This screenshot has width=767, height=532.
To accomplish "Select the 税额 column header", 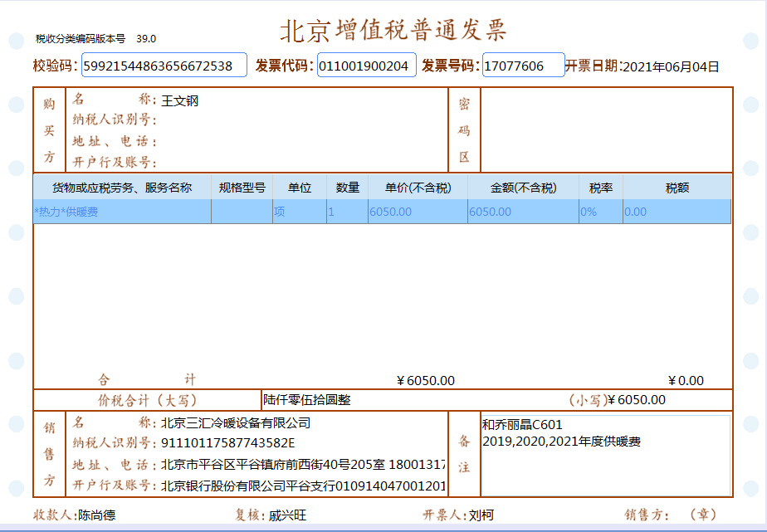I will click(677, 188).
